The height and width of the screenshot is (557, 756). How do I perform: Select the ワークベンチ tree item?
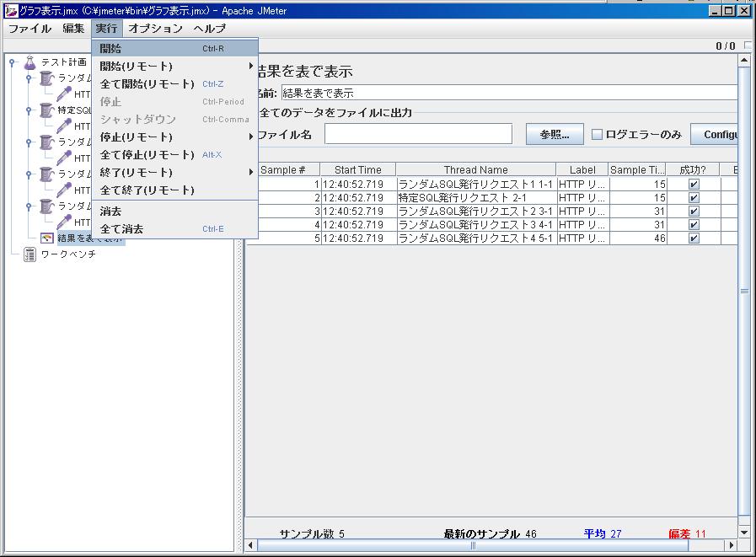68,254
